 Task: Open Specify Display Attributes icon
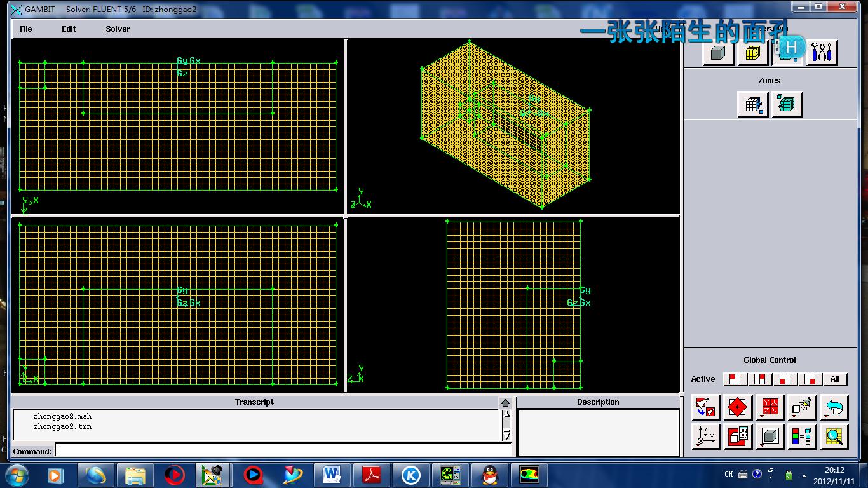(x=738, y=437)
